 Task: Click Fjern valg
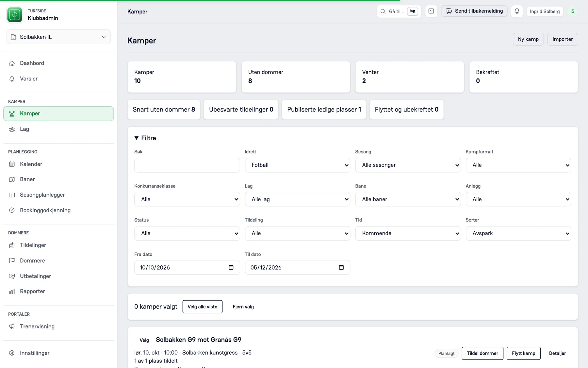(243, 307)
